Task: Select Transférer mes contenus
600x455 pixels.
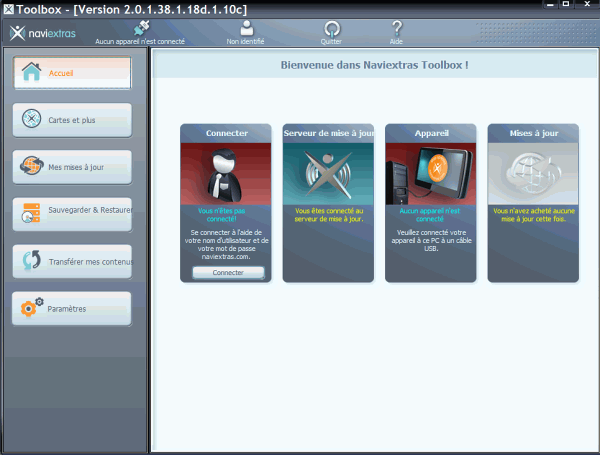Action: tap(72, 262)
